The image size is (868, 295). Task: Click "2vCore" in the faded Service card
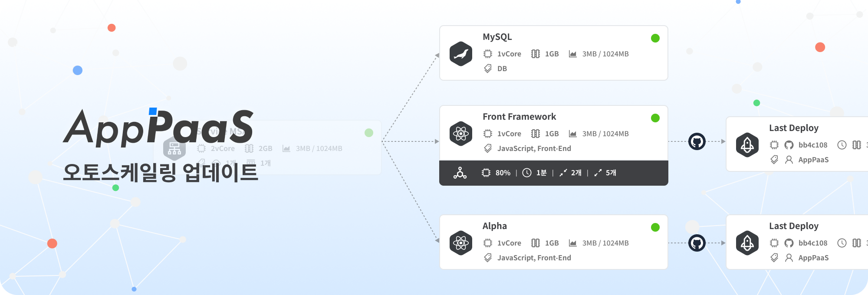[x=223, y=148]
